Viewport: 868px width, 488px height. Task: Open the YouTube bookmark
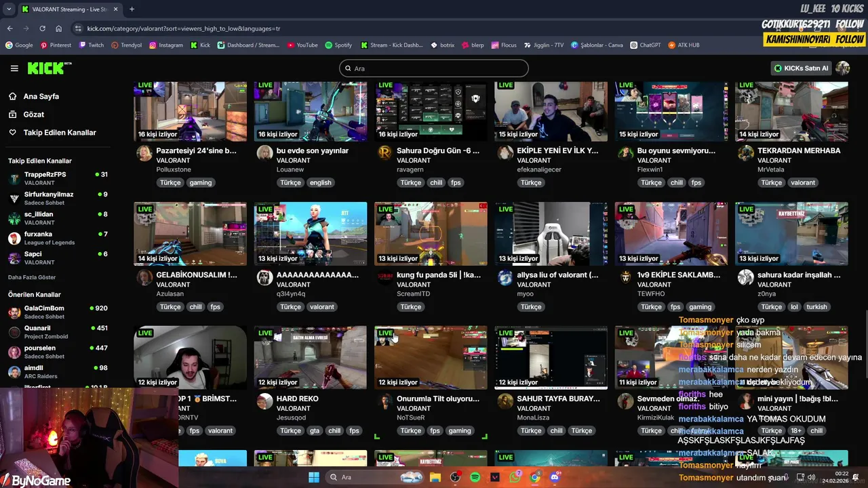[302, 45]
